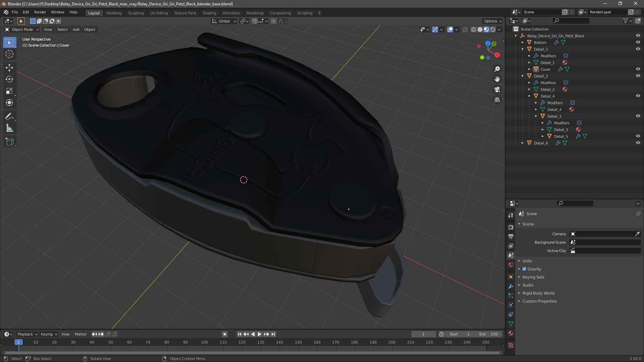This screenshot has width=644, height=362.
Task: Click the viewport zoom magnifier icon
Action: point(497,69)
